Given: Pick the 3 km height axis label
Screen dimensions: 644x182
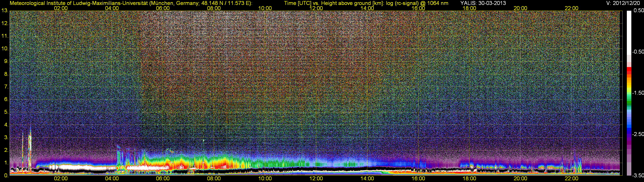Looking at the screenshot, I should pyautogui.click(x=6, y=137).
